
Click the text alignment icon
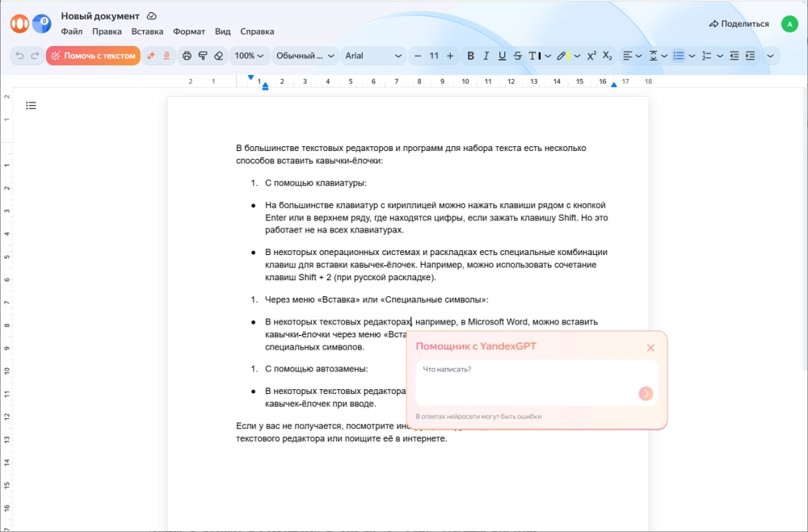pyautogui.click(x=627, y=56)
